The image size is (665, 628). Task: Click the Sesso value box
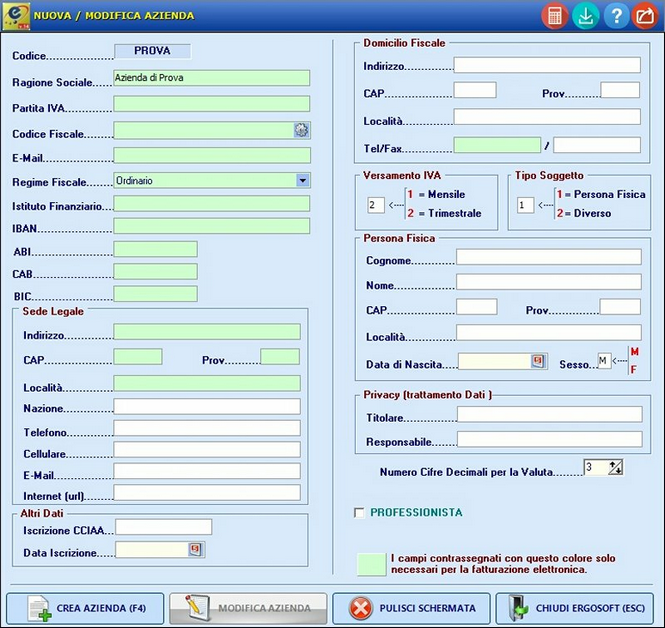pyautogui.click(x=604, y=361)
